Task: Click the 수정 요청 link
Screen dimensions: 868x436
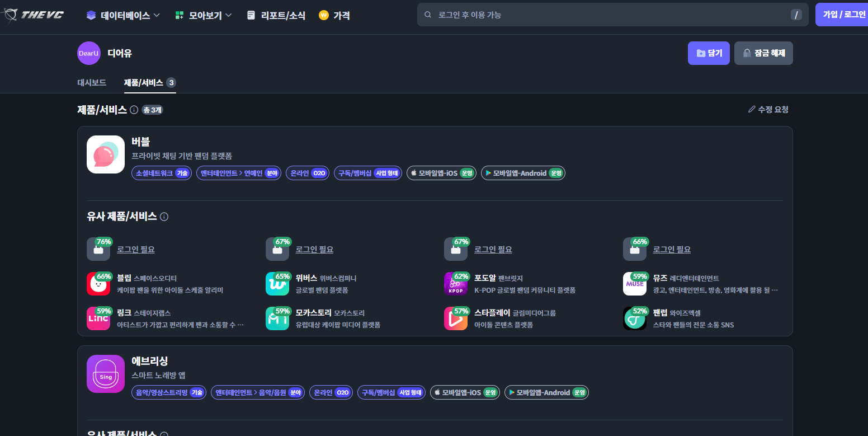Action: (768, 110)
